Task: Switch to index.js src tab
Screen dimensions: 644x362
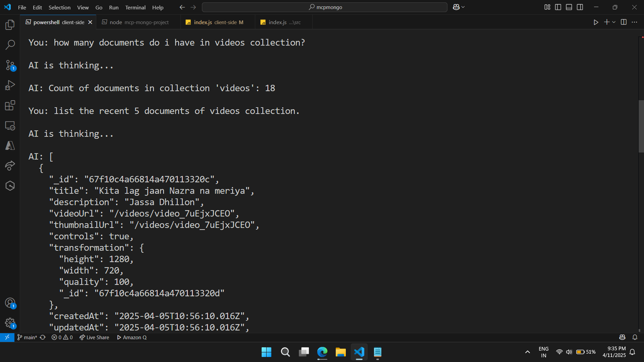Action: pyautogui.click(x=283, y=22)
